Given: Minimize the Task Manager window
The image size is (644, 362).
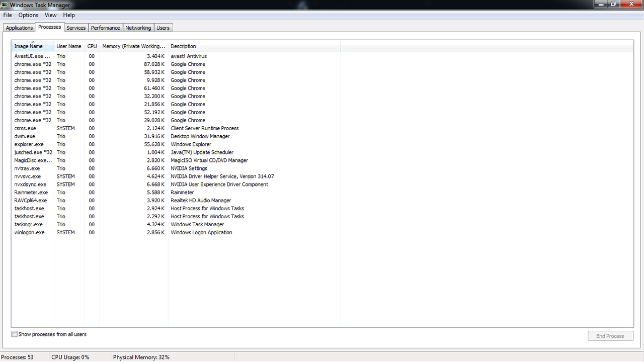Looking at the screenshot, I should tap(601, 4).
